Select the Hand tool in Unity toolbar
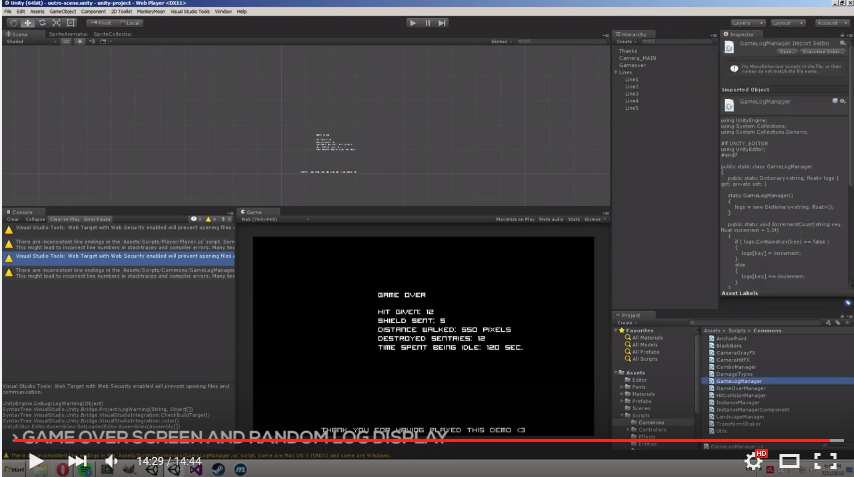 (x=13, y=23)
